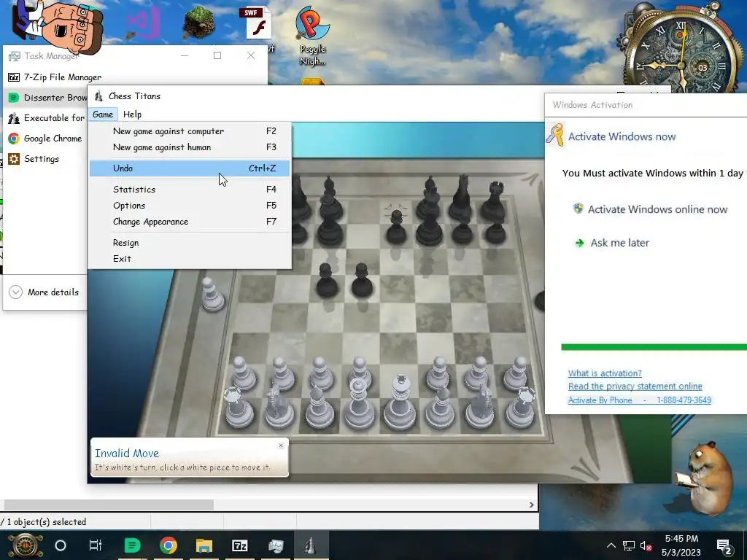Click the horizontal scrollbar right arrow
This screenshot has width=747, height=560.
tap(532, 505)
